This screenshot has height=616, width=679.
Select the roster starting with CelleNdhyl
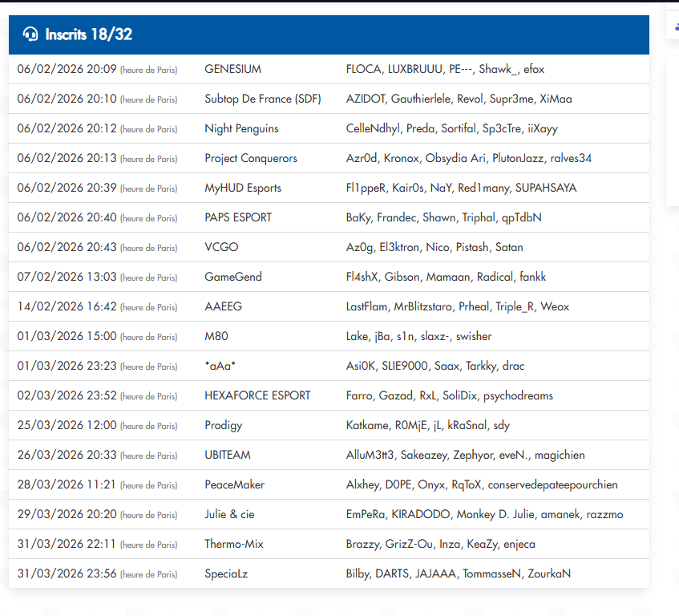451,128
